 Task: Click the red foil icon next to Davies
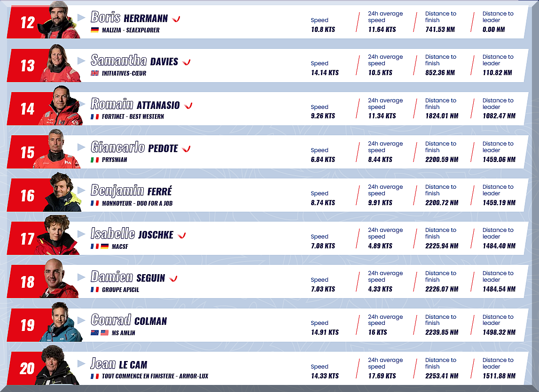click(186, 62)
